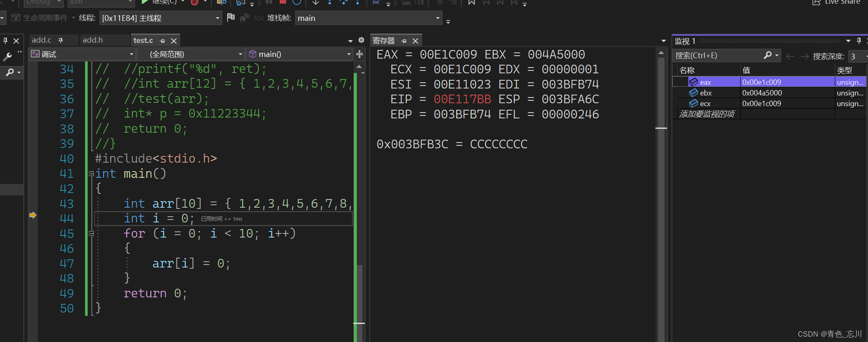Click the flag threads icon
The width and height of the screenshot is (868, 342).
231,18
